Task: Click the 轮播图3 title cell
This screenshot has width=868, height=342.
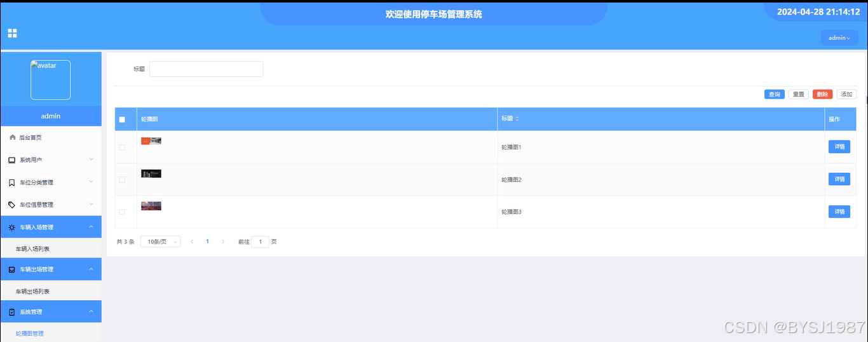Action: (661, 212)
